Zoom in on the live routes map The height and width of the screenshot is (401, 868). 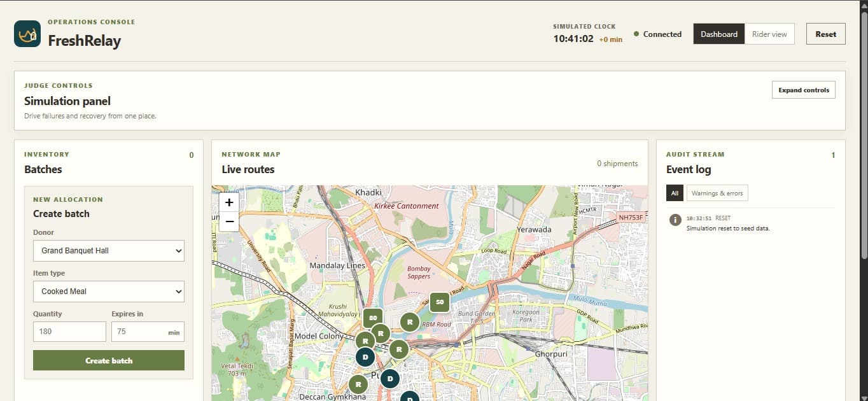[229, 203]
